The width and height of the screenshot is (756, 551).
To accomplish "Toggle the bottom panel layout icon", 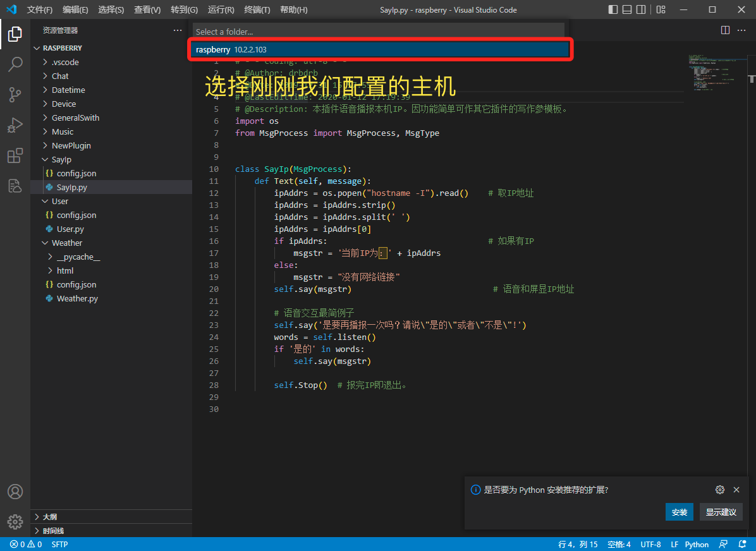I will (627, 9).
